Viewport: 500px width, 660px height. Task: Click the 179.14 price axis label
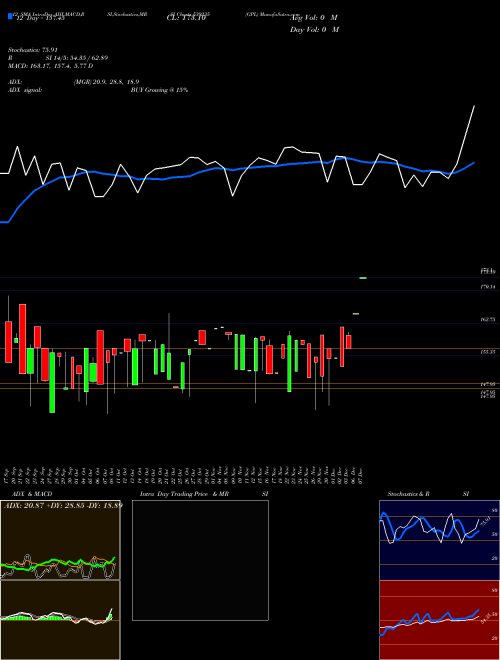tap(488, 287)
